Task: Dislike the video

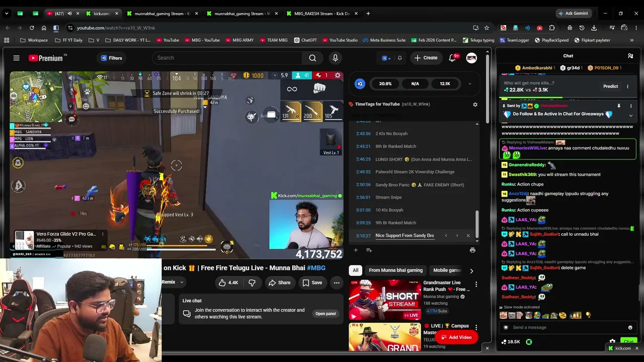Action: pos(252,283)
